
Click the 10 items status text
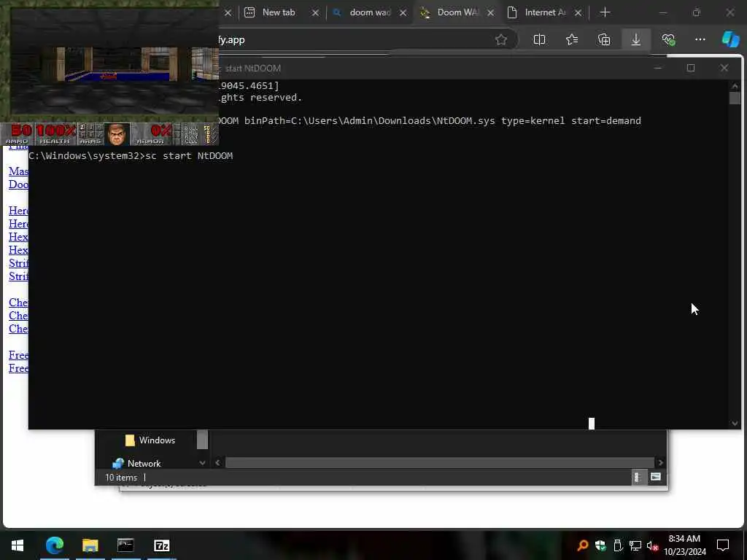(x=121, y=477)
